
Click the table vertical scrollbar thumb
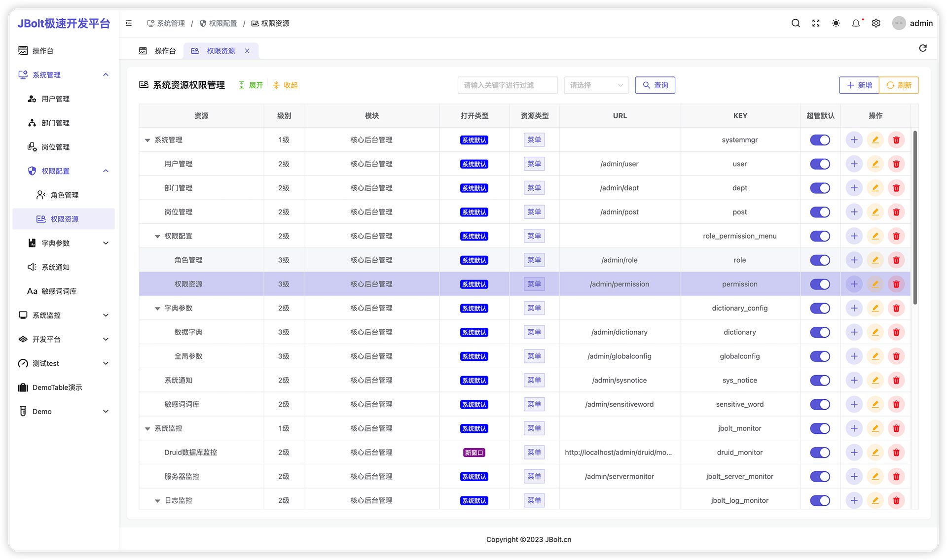point(915,217)
